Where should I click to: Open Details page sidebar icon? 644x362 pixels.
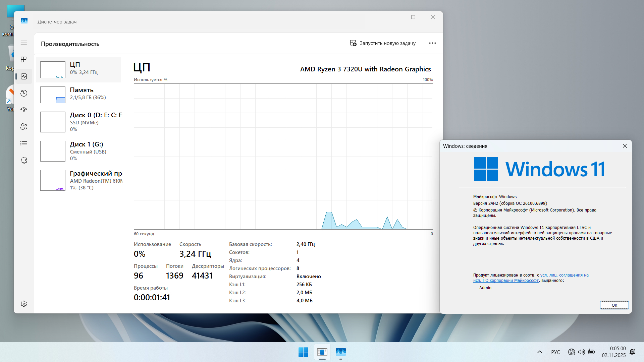24,143
